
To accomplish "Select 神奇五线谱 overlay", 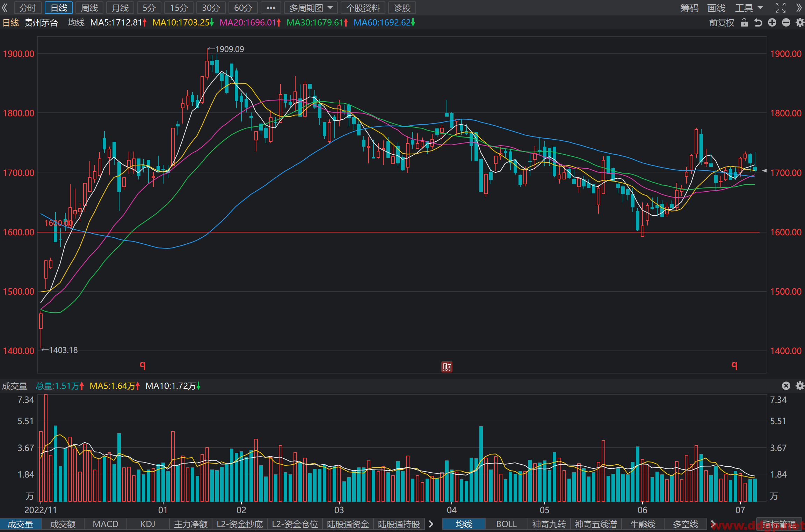I will [x=596, y=524].
